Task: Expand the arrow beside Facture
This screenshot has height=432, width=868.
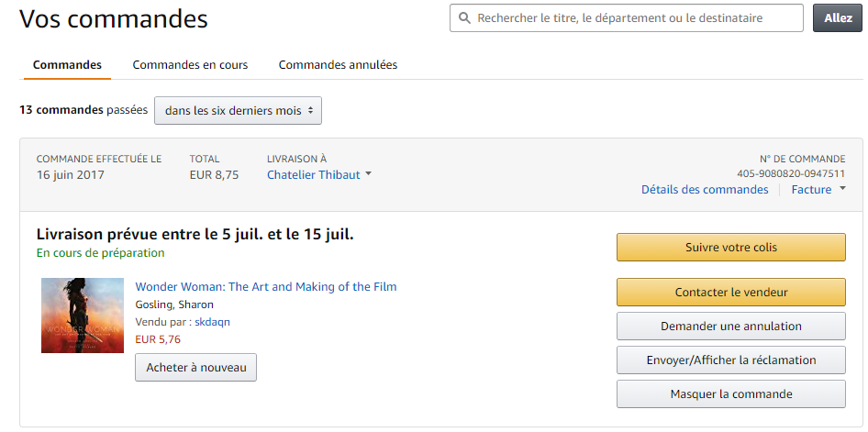Action: click(842, 189)
